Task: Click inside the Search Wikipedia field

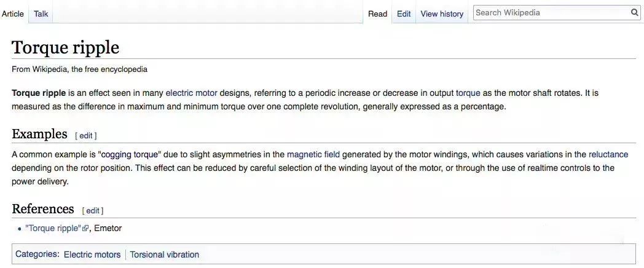Action: [x=550, y=12]
